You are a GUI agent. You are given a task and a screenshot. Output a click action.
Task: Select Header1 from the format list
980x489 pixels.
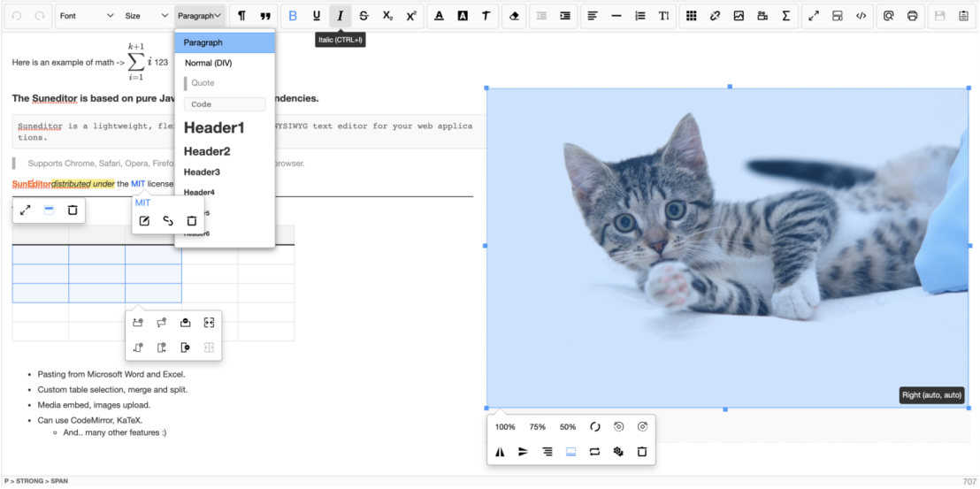[x=214, y=128]
